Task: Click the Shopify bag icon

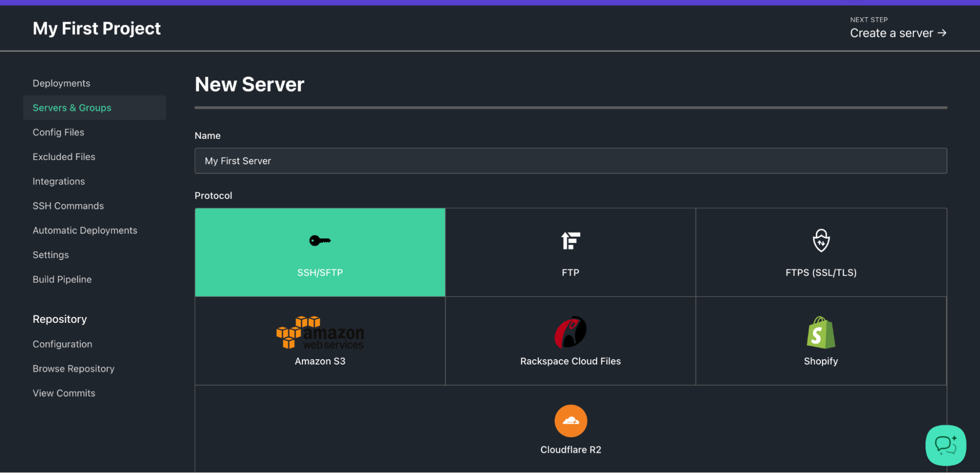Action: 821,332
